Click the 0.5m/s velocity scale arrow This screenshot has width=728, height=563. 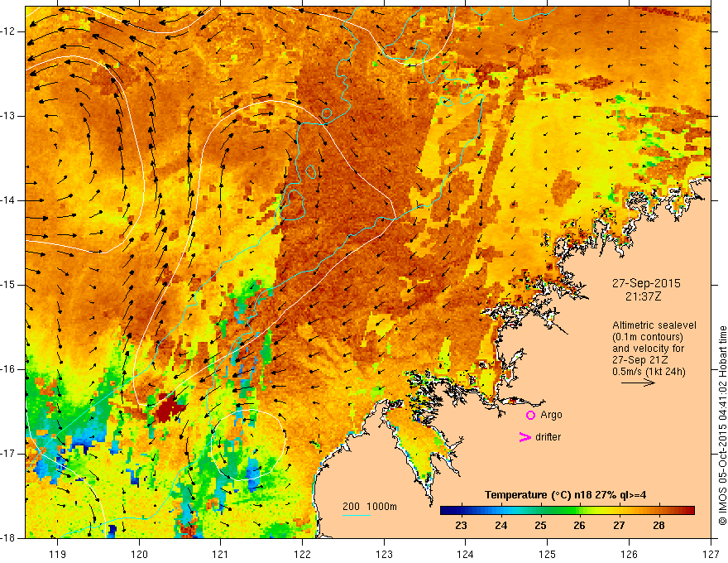tap(638, 383)
